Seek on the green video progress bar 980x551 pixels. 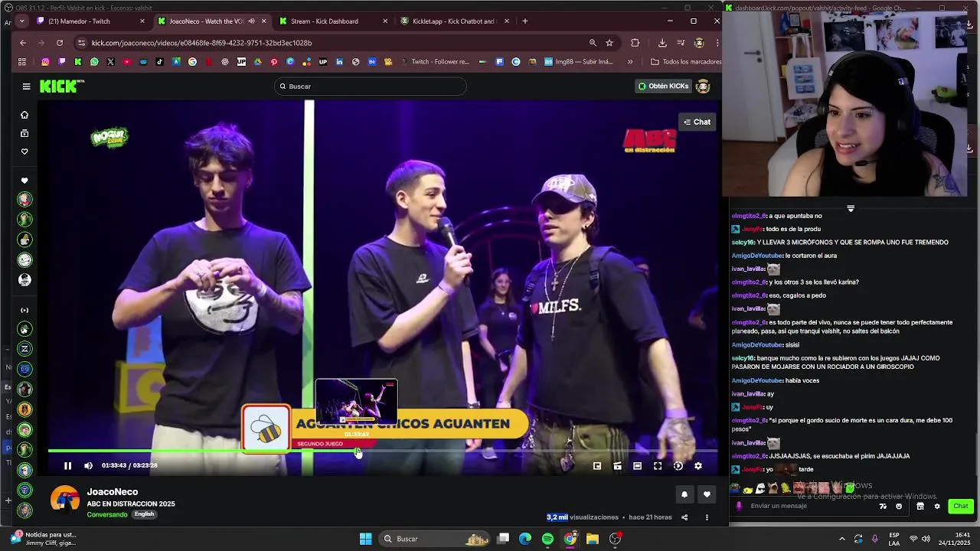(x=383, y=451)
